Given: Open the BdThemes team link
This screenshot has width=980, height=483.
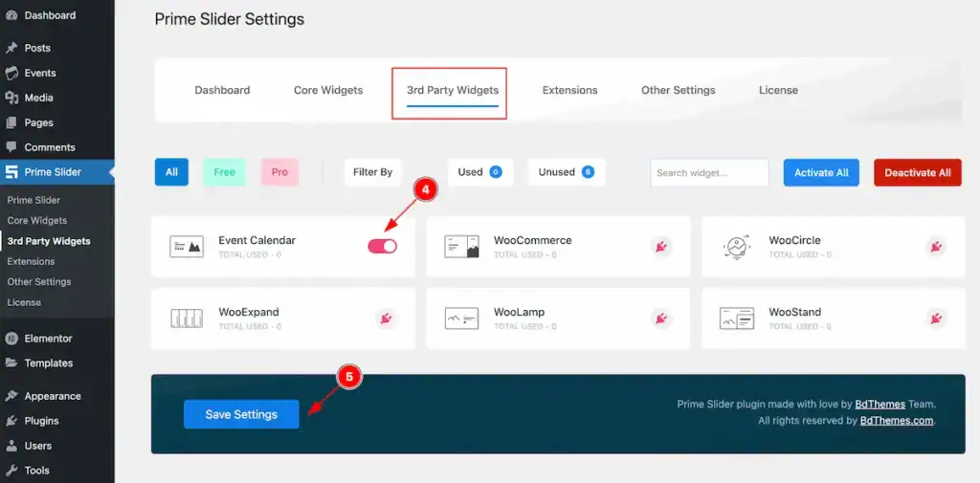Looking at the screenshot, I should pos(880,405).
